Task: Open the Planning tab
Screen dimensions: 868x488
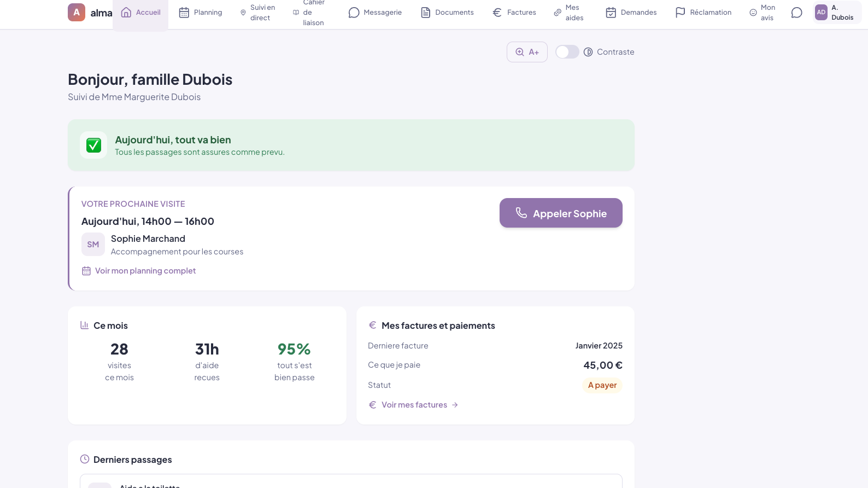Action: 201,13
